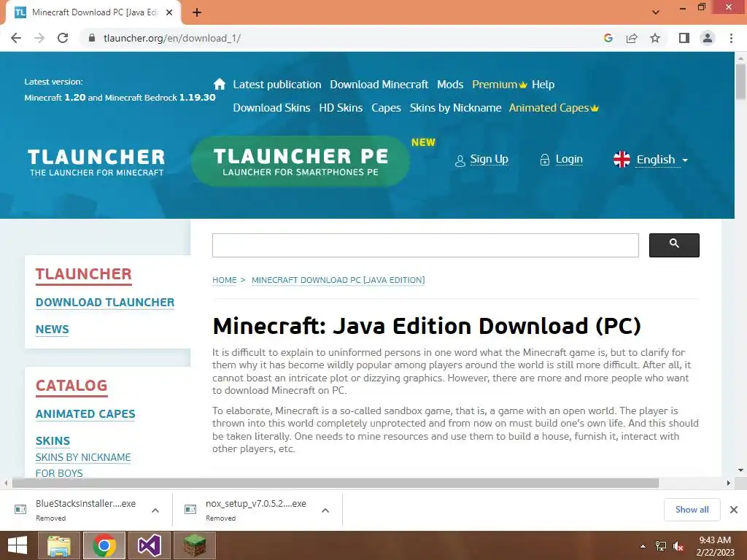
Task: Click the horizontal scrollbar thumb
Action: [336, 483]
